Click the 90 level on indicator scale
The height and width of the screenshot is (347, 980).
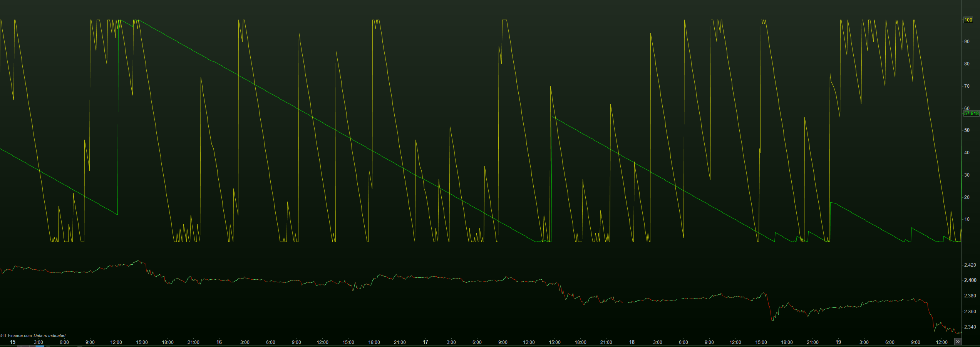coord(967,42)
